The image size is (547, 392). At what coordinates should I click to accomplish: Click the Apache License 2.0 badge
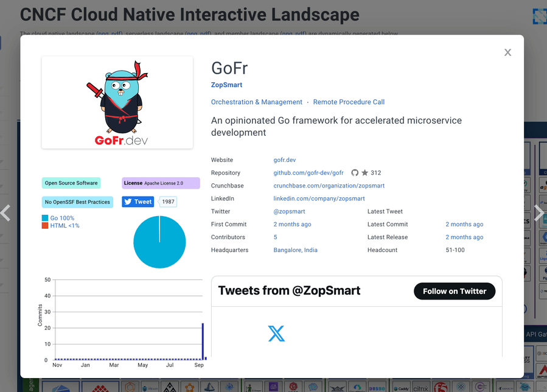161,183
